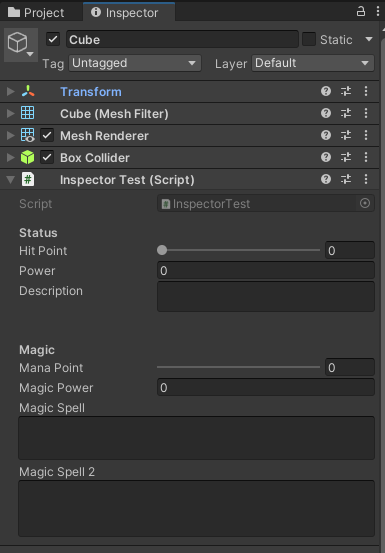385x553 pixels.
Task: Open Box Collider three-dot options menu
Action: pos(366,157)
